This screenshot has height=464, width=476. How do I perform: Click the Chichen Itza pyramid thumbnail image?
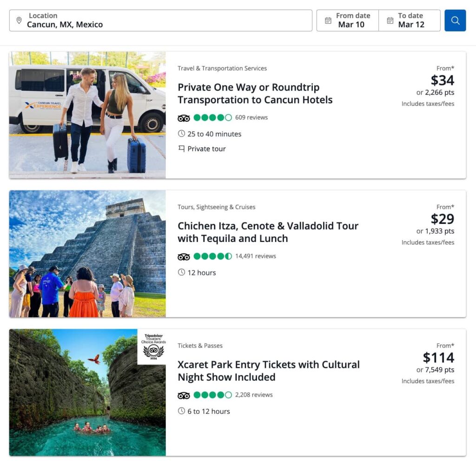point(87,254)
